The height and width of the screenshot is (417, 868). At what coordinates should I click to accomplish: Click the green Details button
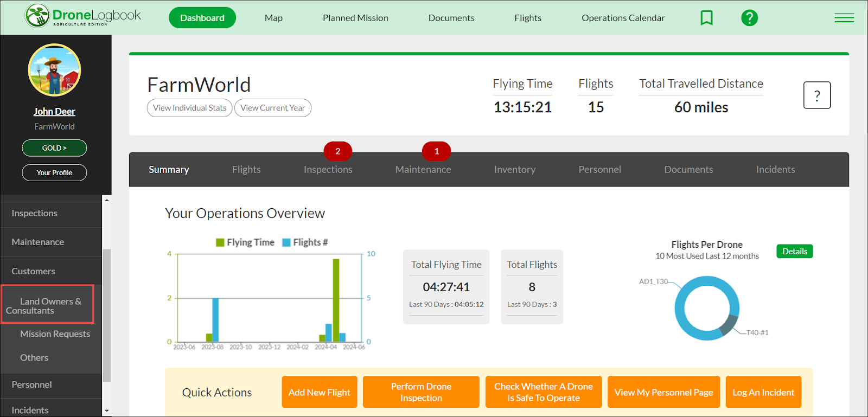coord(794,251)
